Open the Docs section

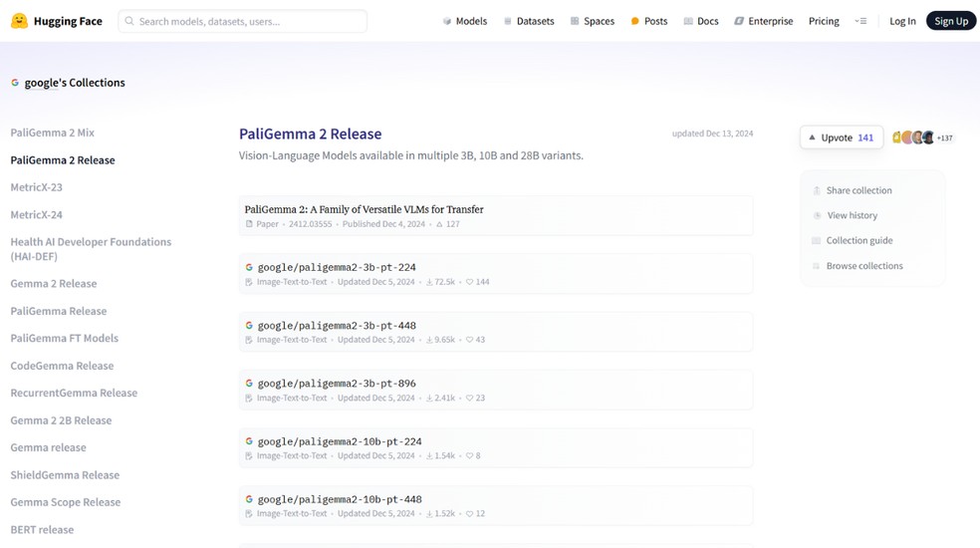700,21
